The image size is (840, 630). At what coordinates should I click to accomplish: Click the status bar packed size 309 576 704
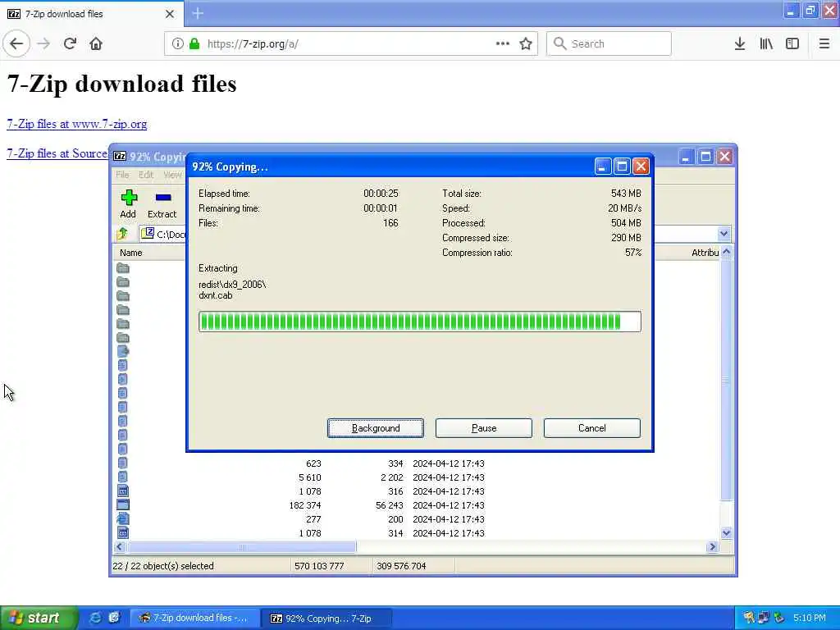point(401,566)
